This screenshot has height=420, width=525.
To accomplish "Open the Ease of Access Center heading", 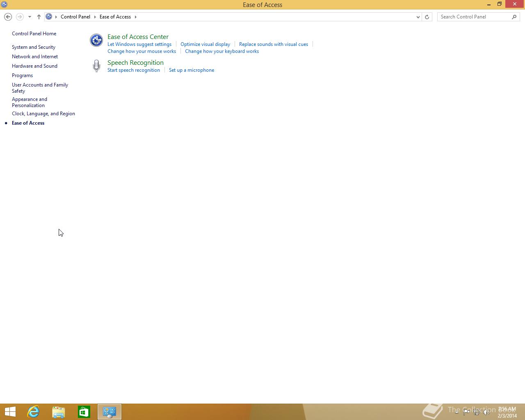I will pos(138,37).
